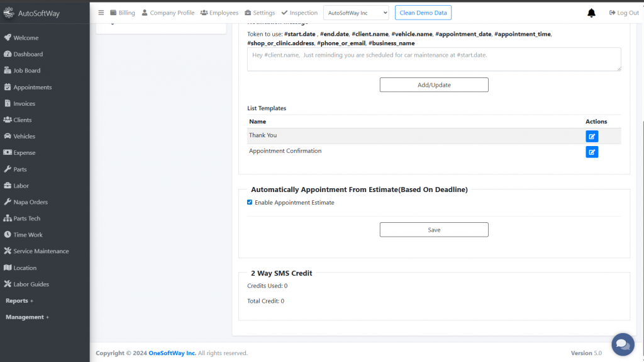This screenshot has height=362, width=644.
Task: Click the notification message text area
Action: coord(434,59)
